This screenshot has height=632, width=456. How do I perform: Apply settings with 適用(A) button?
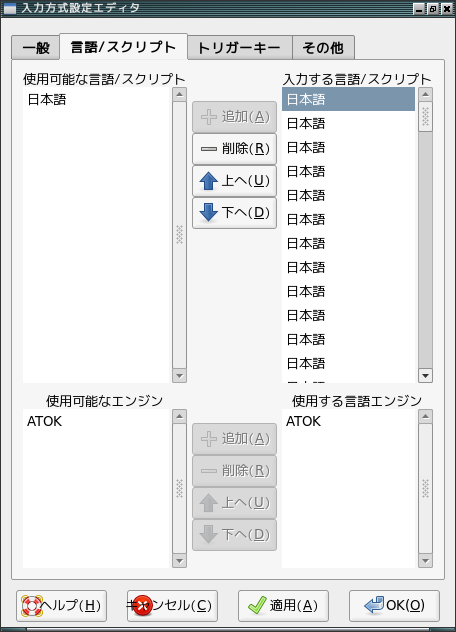tap(283, 606)
